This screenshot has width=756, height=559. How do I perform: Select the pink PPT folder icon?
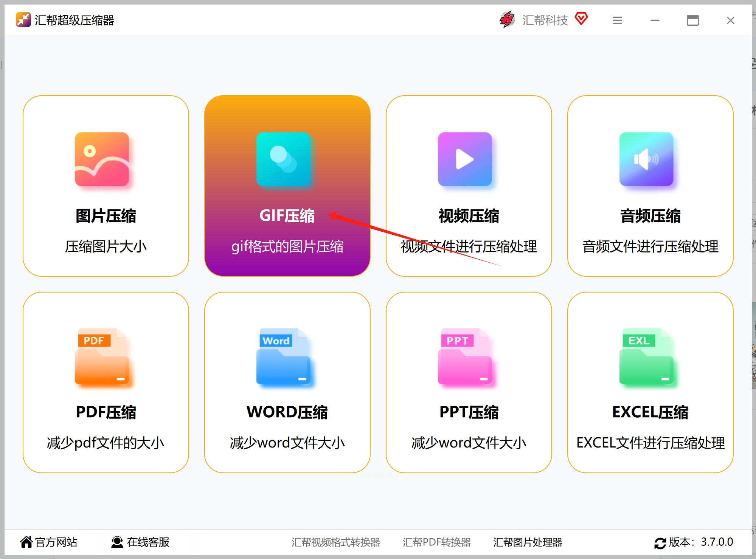[465, 356]
